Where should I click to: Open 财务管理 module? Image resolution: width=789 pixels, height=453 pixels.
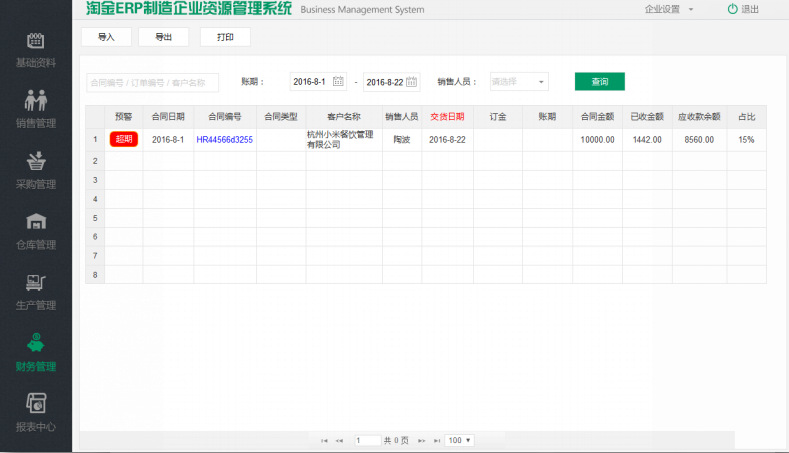(35, 352)
